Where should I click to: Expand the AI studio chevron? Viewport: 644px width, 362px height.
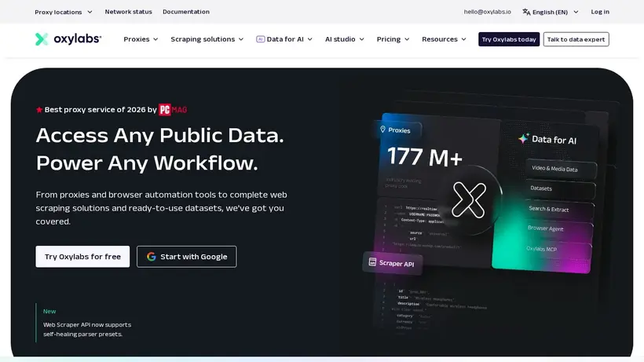tap(362, 39)
